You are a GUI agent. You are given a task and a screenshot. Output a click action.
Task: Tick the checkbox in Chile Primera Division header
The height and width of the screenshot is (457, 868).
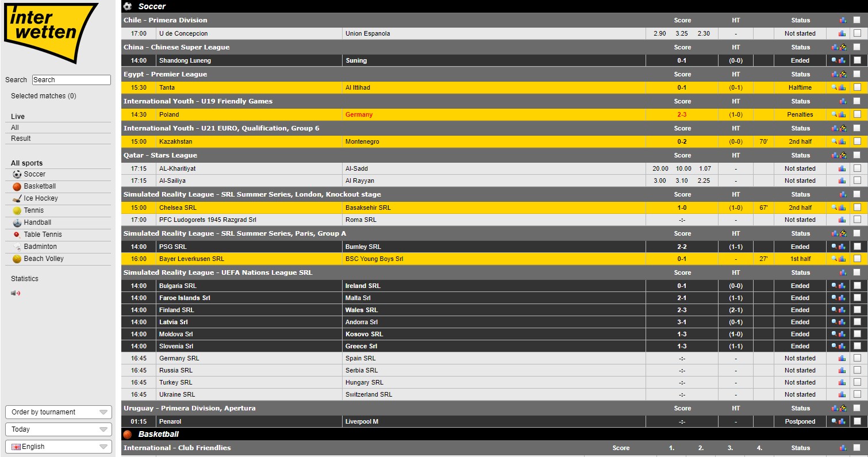(x=857, y=20)
